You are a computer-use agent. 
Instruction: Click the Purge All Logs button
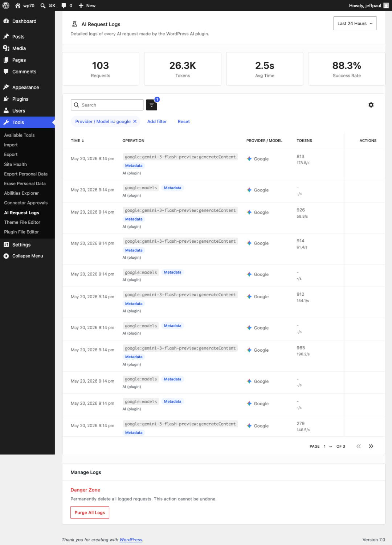pos(90,512)
